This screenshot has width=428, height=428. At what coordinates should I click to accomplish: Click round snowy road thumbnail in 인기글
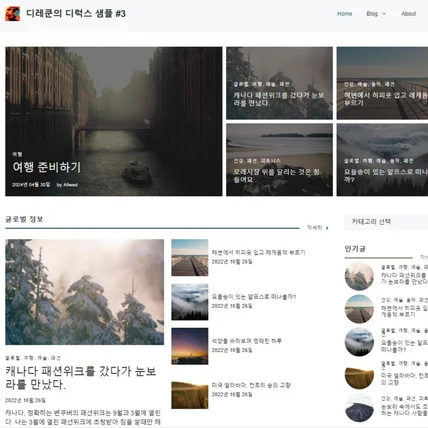point(359,407)
